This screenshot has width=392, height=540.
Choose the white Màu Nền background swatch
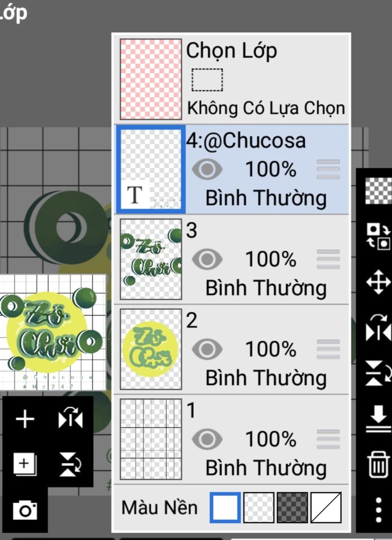pos(225,508)
